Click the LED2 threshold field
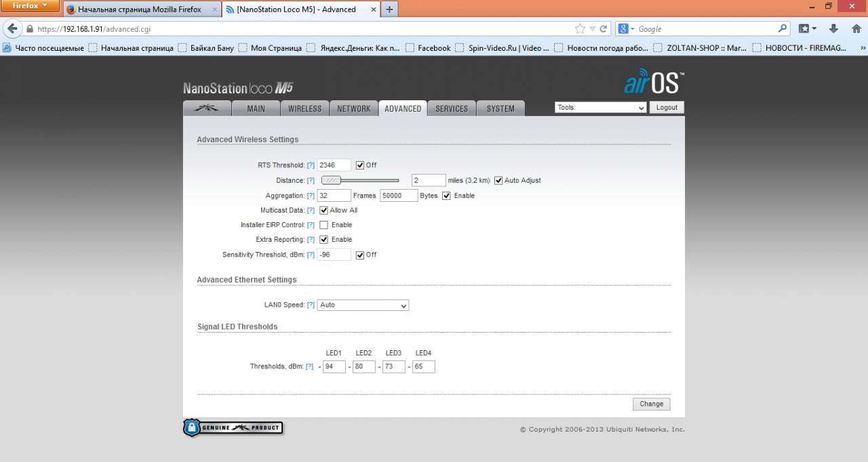Image resolution: width=868 pixels, height=462 pixels. [x=364, y=366]
